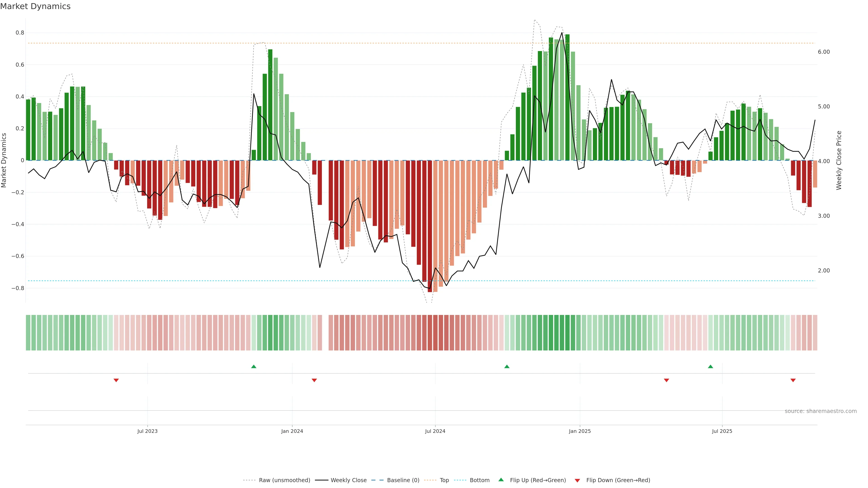
Task: Click the Jul 2024 axis label
Action: tap(435, 431)
